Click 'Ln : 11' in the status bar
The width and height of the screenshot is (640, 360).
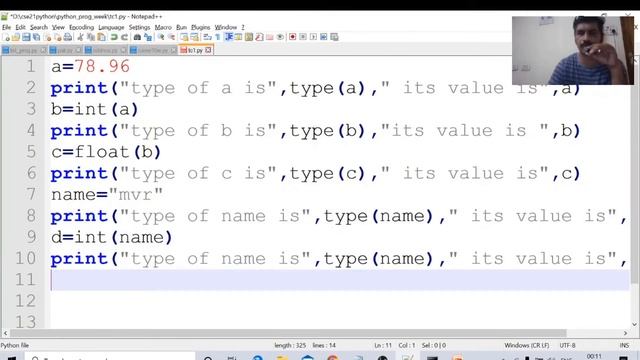pyautogui.click(x=383, y=345)
